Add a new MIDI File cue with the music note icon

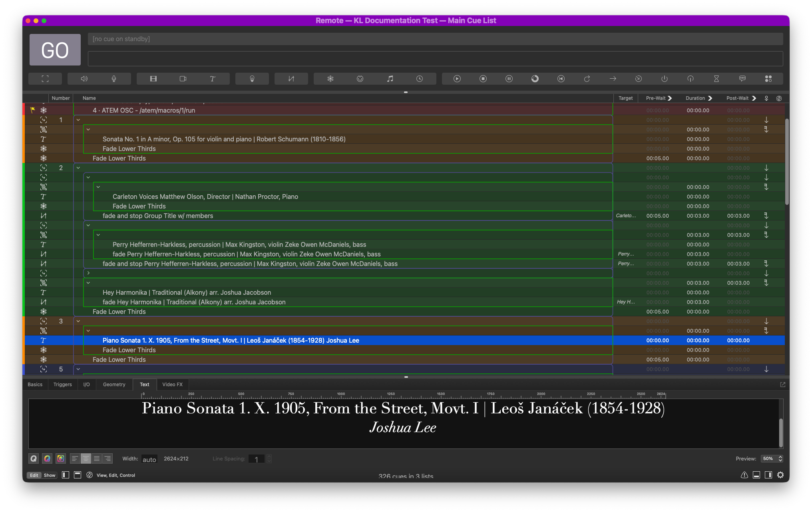[x=390, y=79]
